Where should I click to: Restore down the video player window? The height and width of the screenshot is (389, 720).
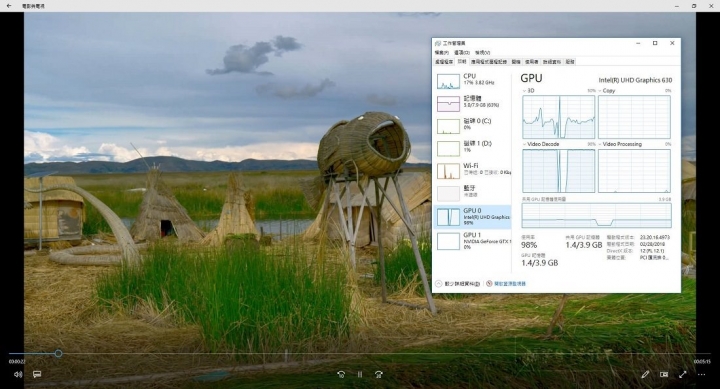694,6
